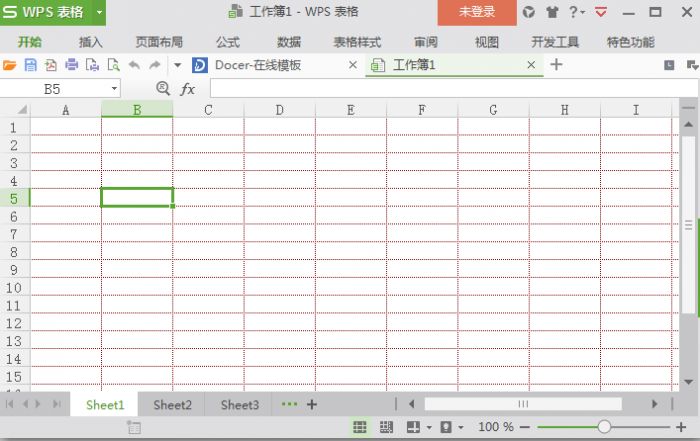Zoom out with the minus button
The image size is (700, 441).
point(525,427)
